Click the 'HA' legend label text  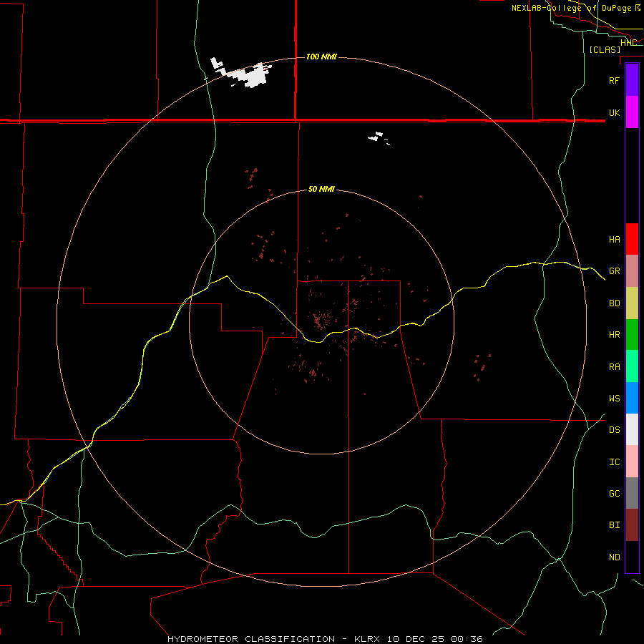click(x=615, y=239)
